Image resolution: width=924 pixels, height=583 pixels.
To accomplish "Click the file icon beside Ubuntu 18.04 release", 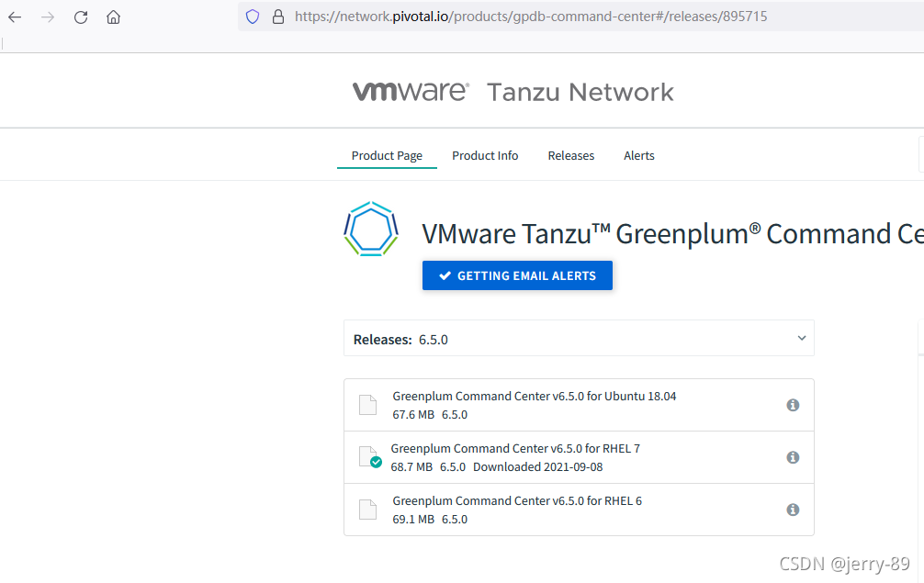I will pos(367,405).
